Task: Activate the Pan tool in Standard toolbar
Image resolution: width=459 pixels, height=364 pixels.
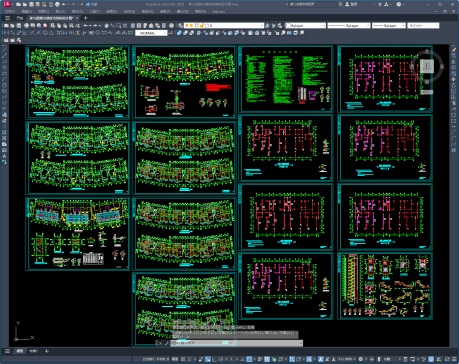Action: click(106, 26)
